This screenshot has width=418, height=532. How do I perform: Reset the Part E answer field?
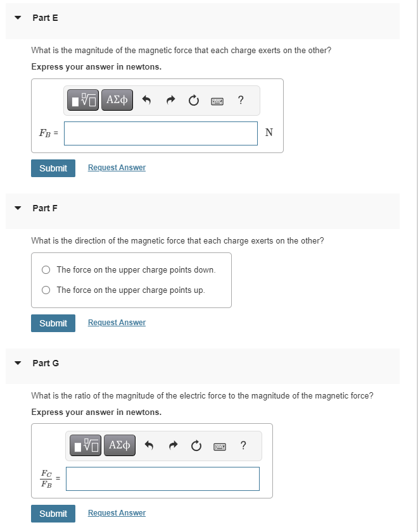(x=193, y=99)
